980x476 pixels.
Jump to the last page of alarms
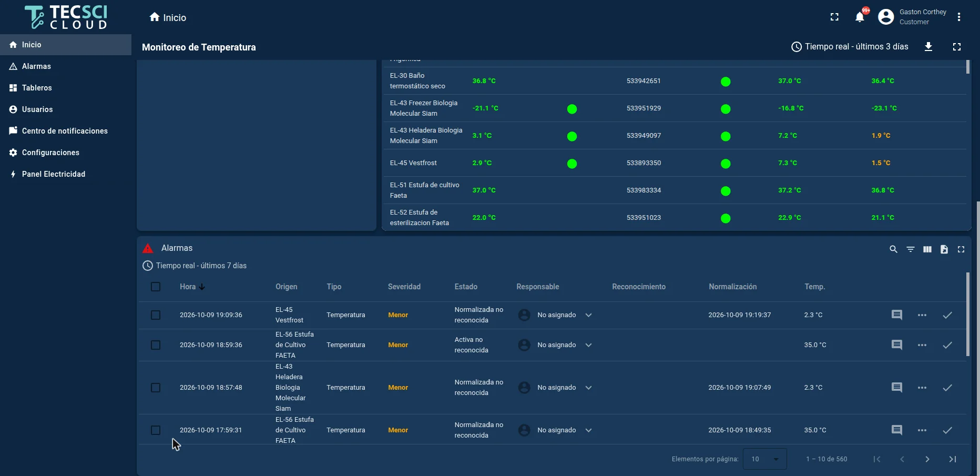click(x=953, y=459)
